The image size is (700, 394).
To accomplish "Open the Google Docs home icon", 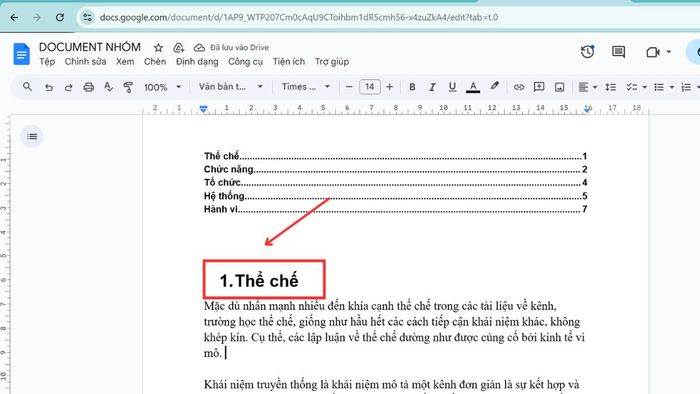I will point(21,54).
